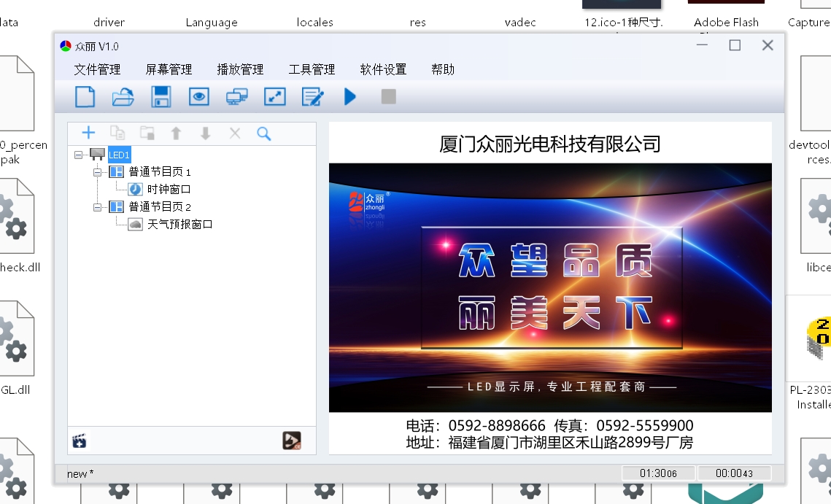The image size is (831, 504).
Task: Select the 'Adobe Flash' item label behind the window
Action: click(726, 23)
